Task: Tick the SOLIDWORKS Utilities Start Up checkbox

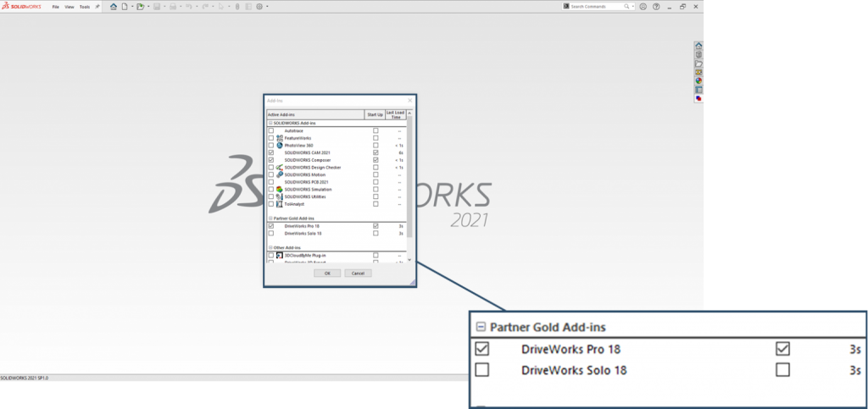Action: (x=376, y=196)
